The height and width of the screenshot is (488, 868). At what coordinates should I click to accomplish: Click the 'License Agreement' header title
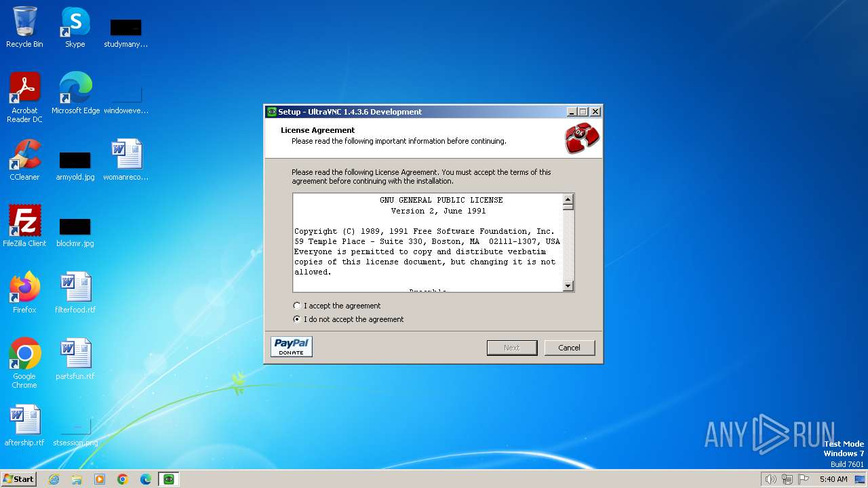tap(318, 130)
